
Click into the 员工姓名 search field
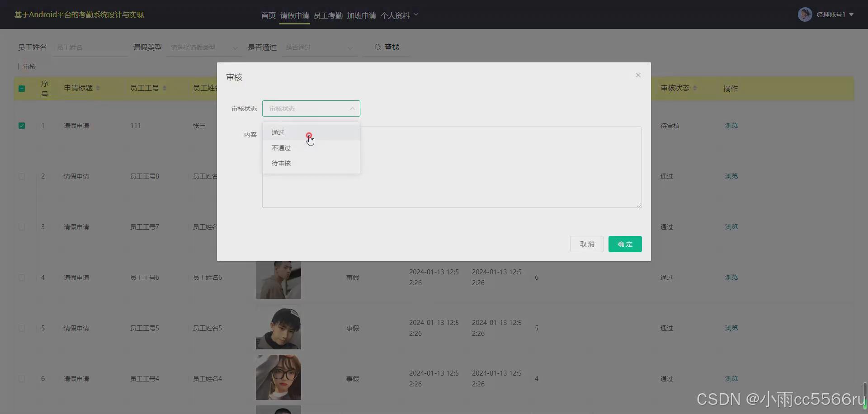[x=90, y=47]
